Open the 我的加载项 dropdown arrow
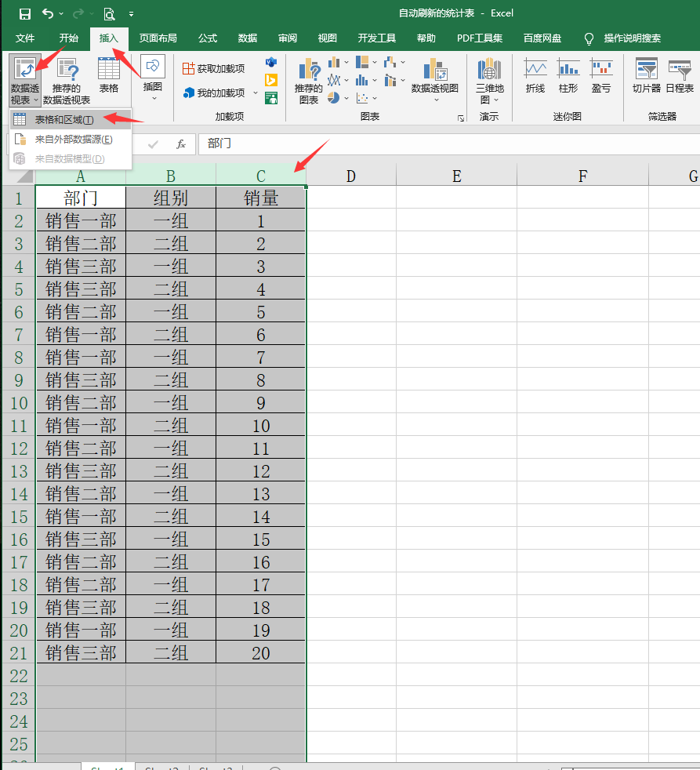The image size is (700, 770). point(256,93)
